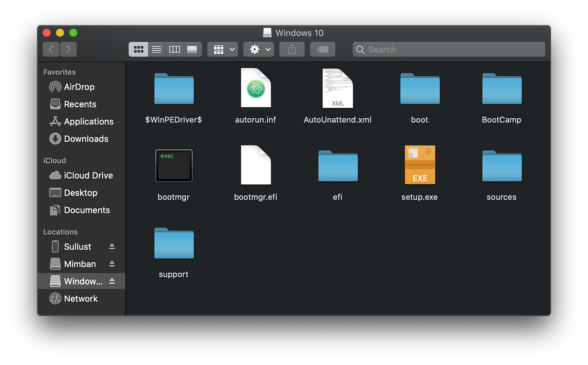This screenshot has width=588, height=365.
Task: Select the AutoUnattend.xml file icon
Action: [338, 88]
